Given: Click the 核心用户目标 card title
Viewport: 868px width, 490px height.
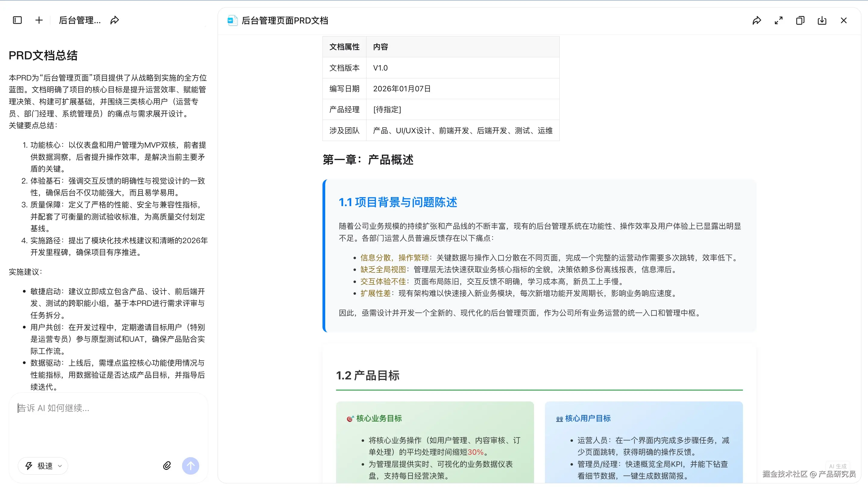Looking at the screenshot, I should (588, 418).
